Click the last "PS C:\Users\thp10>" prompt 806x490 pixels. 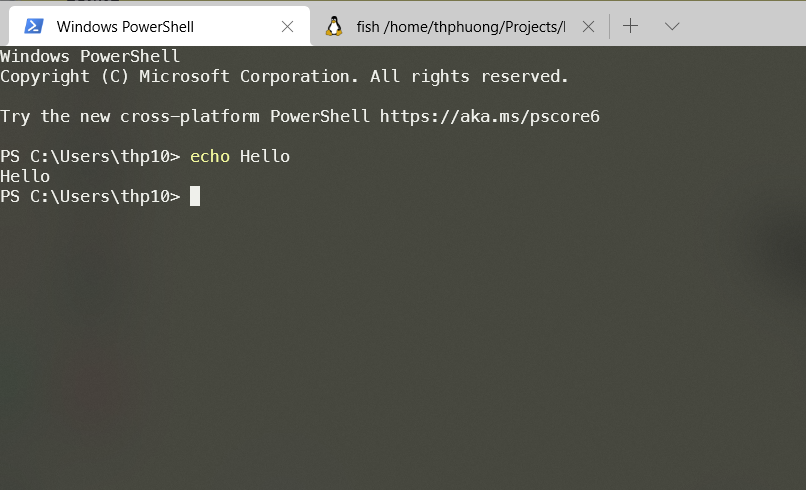[90, 196]
